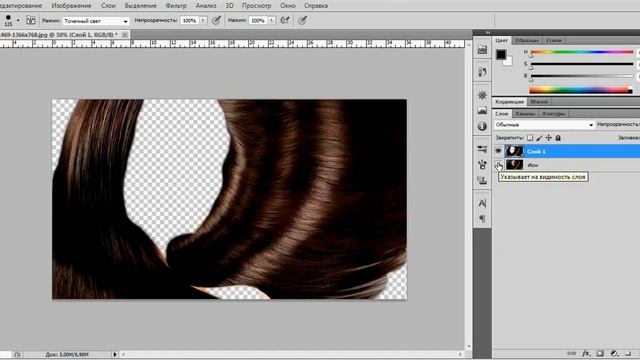The width and height of the screenshot is (640, 360).
Task: Open the Редактирование menu
Action: tap(20, 6)
